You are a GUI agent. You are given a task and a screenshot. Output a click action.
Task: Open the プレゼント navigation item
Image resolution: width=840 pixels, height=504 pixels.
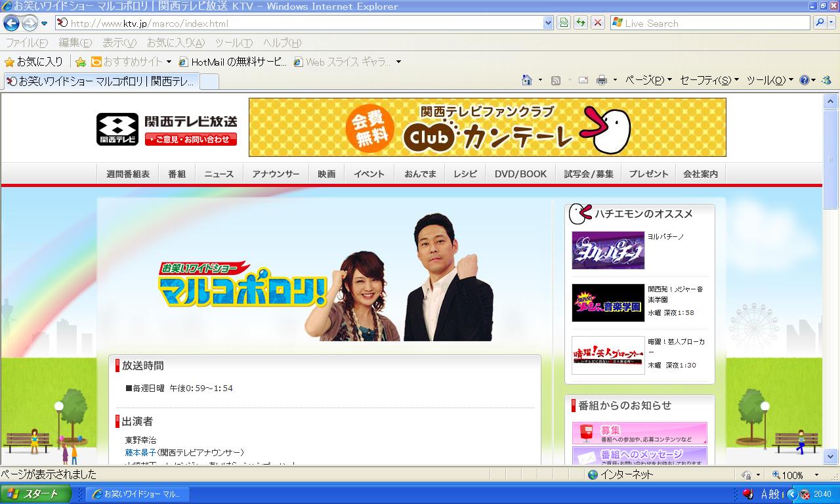click(648, 174)
